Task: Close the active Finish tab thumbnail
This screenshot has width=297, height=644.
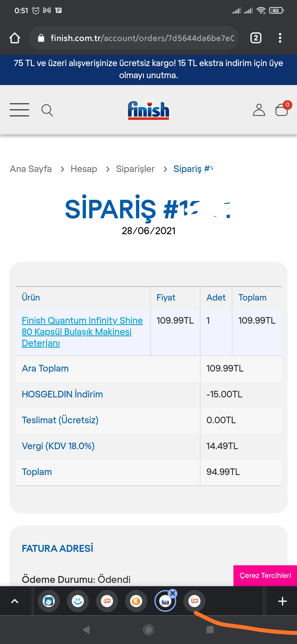Action: coord(173,593)
